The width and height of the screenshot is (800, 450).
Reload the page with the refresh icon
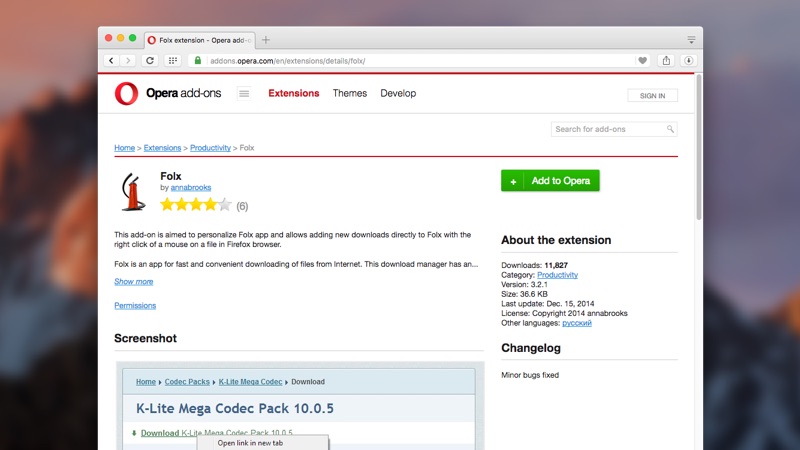149,60
